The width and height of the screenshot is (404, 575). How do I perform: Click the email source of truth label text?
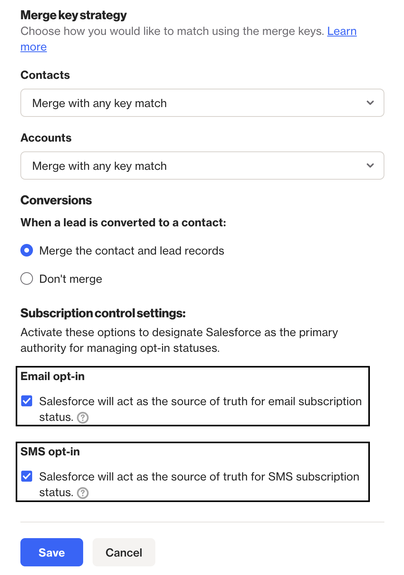coord(200,409)
